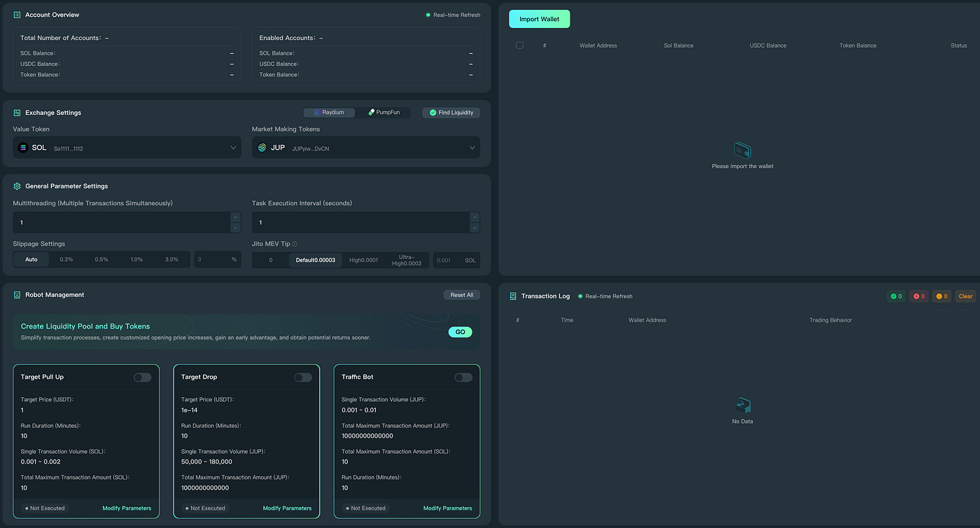This screenshot has width=980, height=528.
Task: Click the JUP token logo
Action: 262,148
